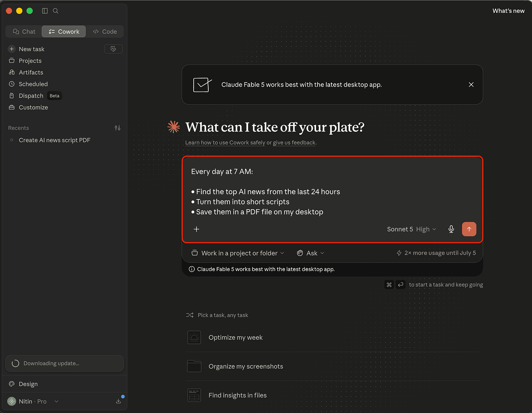Image resolution: width=532 pixels, height=413 pixels.
Task: Select the 'Organize my screenshots' suggestion
Action: point(332,366)
